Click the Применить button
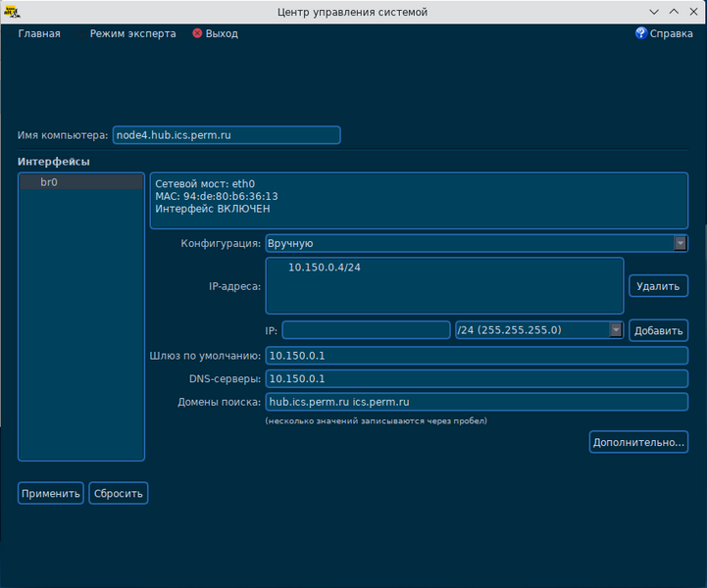This screenshot has width=707, height=588. click(51, 493)
